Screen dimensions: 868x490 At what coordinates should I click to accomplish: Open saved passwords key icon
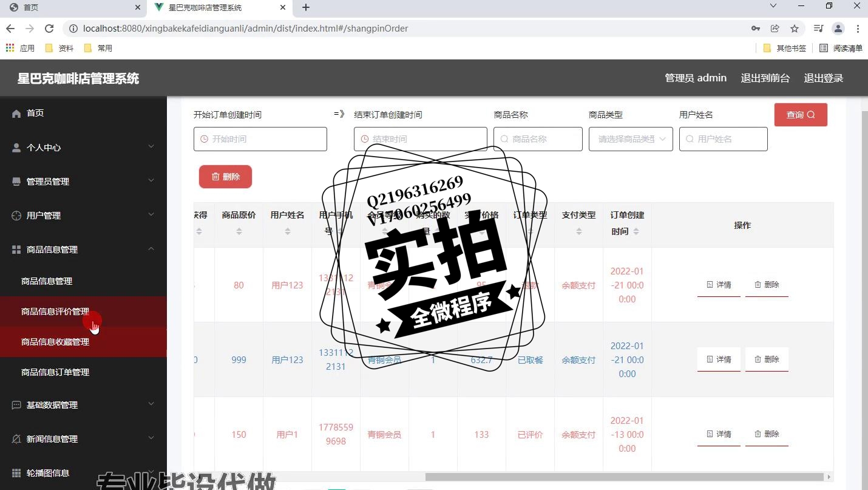pyautogui.click(x=756, y=29)
